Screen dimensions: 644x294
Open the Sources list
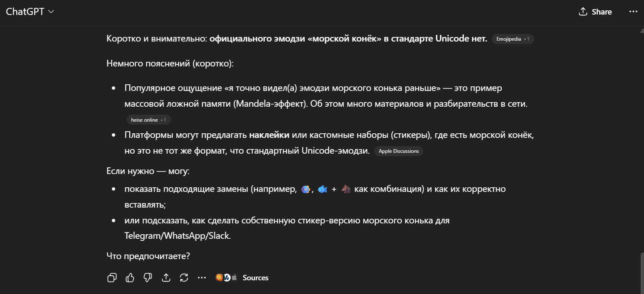click(x=255, y=278)
